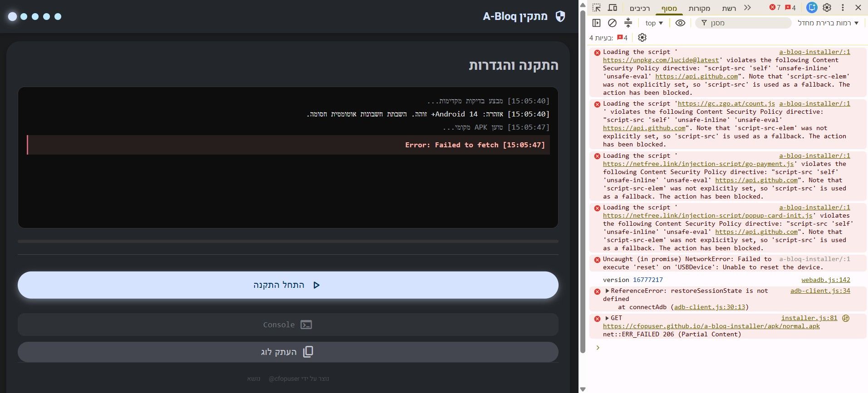Expand the ReferenceError entry triangle

[607, 291]
